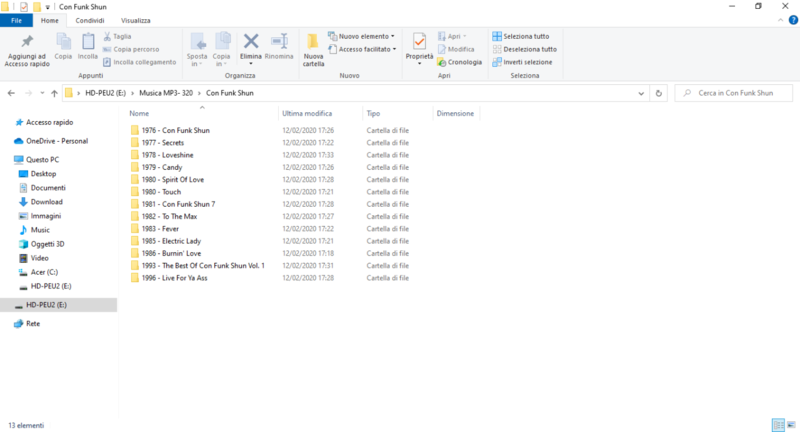This screenshot has height=432, width=800.
Task: Open address bar history dropdown arrow
Action: coord(638,93)
